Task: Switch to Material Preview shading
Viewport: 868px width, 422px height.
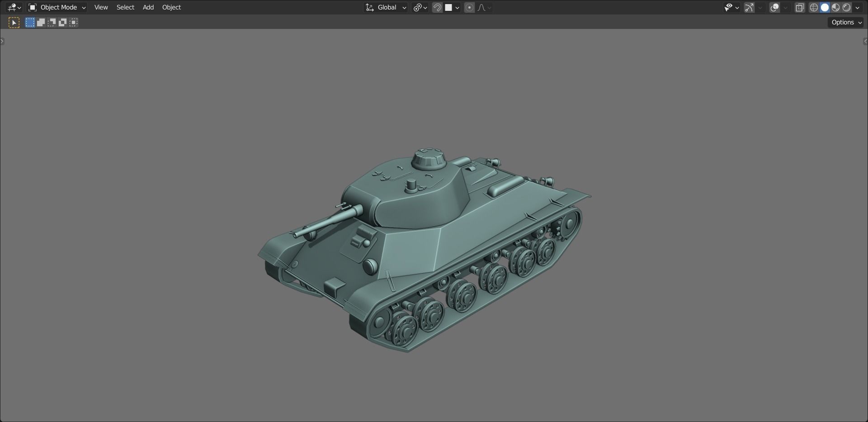Action: click(x=835, y=7)
